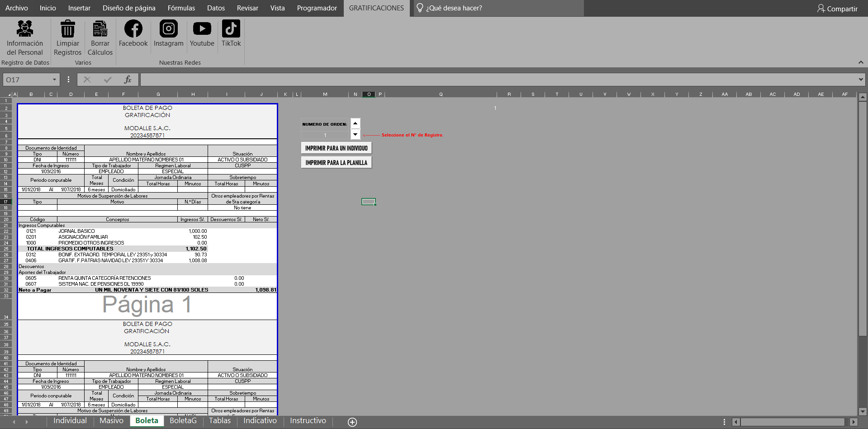Increase Numero de Orden with up arrow
Screen dimensions: 868x429
click(356, 123)
